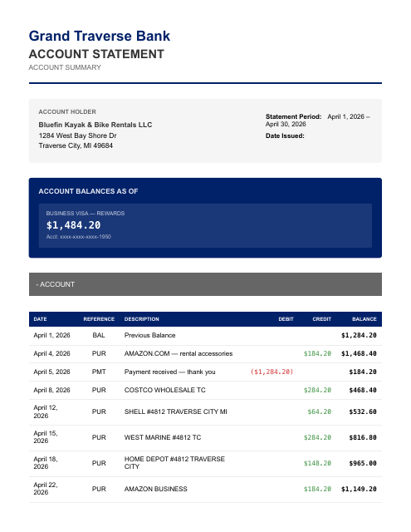Click the ($1,284.20) payment debit amount
Screen dimensions: 411x532
(x=272, y=372)
